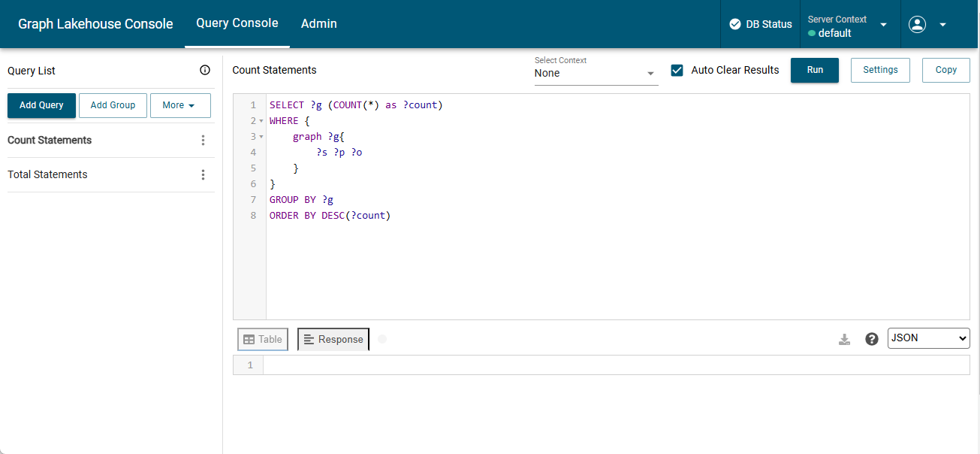This screenshot has height=454, width=980.
Task: Open Count Statements three-dot options menu
Action: coord(203,141)
